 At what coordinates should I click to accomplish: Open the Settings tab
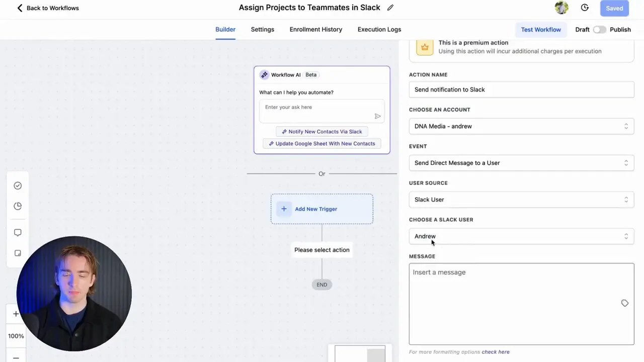click(263, 29)
